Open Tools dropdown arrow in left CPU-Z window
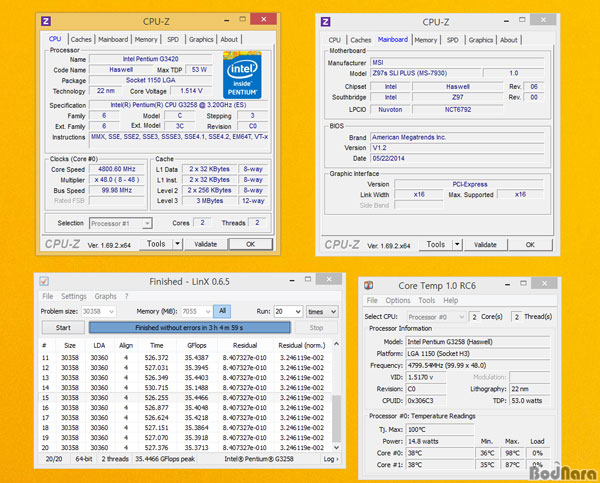 coord(177,244)
